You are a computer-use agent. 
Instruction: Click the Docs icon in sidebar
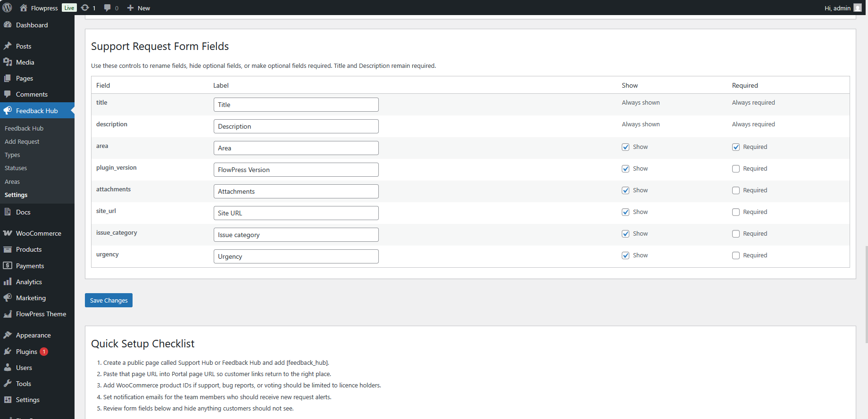8,212
